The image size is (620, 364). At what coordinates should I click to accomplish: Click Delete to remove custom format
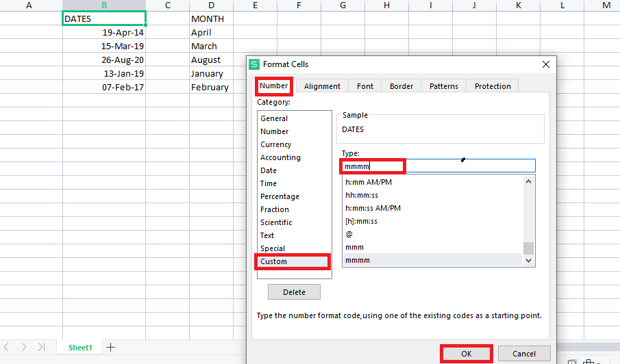coord(294,292)
